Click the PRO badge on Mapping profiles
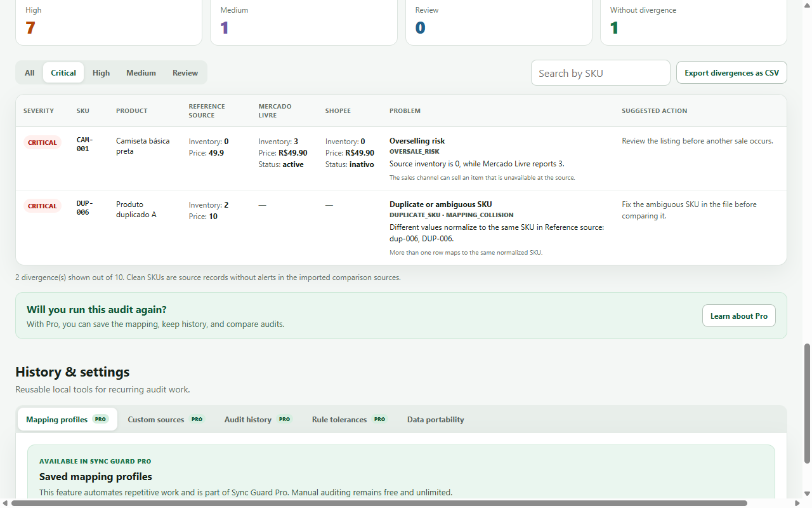The height and width of the screenshot is (508, 812). pos(100,419)
